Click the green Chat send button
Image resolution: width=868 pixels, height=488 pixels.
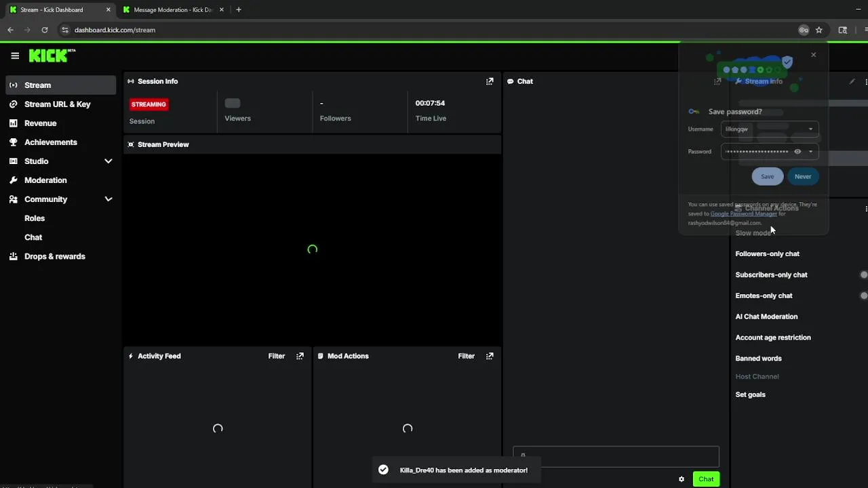coord(706,479)
